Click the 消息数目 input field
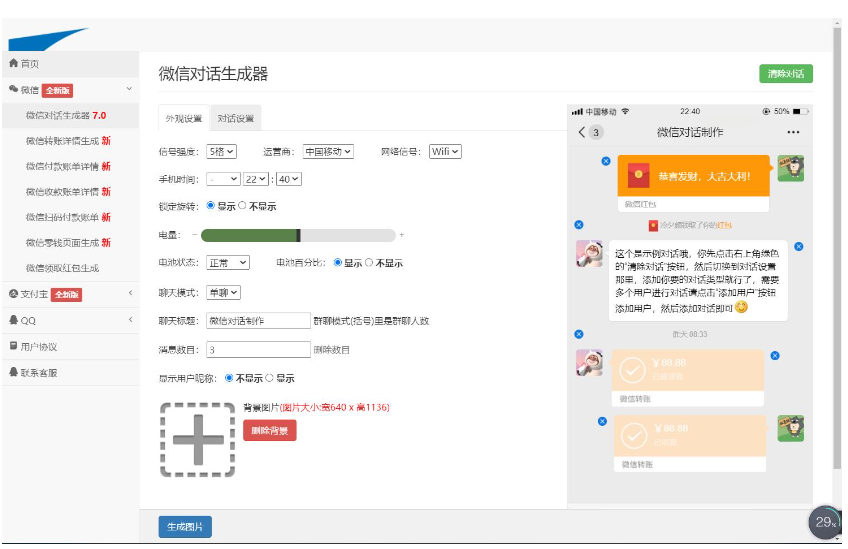The height and width of the screenshot is (549, 848). coord(259,349)
